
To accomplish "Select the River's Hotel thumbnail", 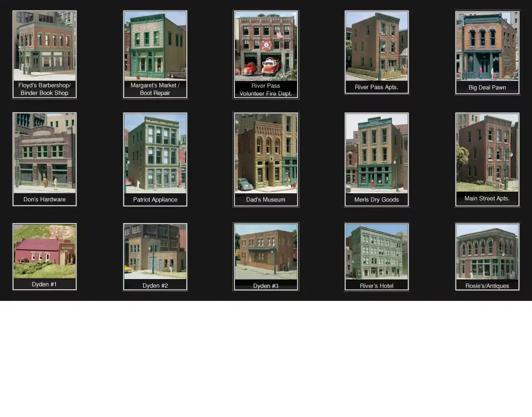I will 376,251.
